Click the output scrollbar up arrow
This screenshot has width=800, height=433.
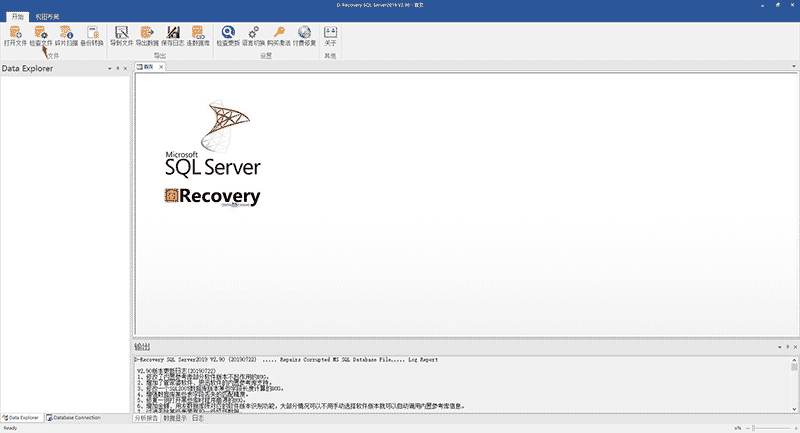[x=794, y=360]
